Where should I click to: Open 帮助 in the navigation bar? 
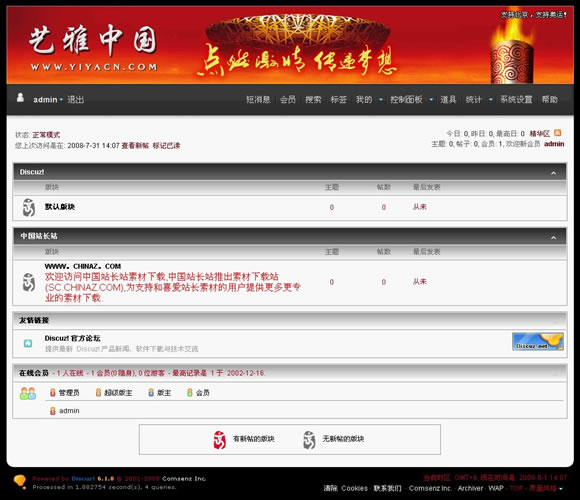tap(549, 99)
